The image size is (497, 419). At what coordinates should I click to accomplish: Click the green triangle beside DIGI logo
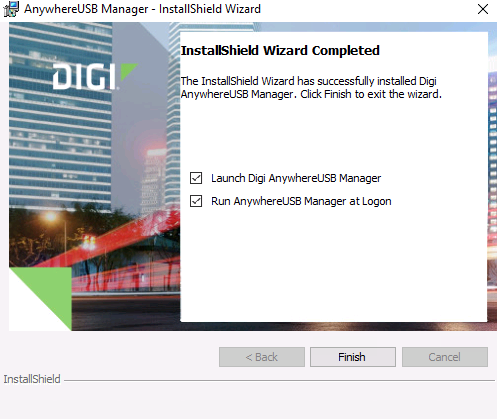pyautogui.click(x=128, y=71)
